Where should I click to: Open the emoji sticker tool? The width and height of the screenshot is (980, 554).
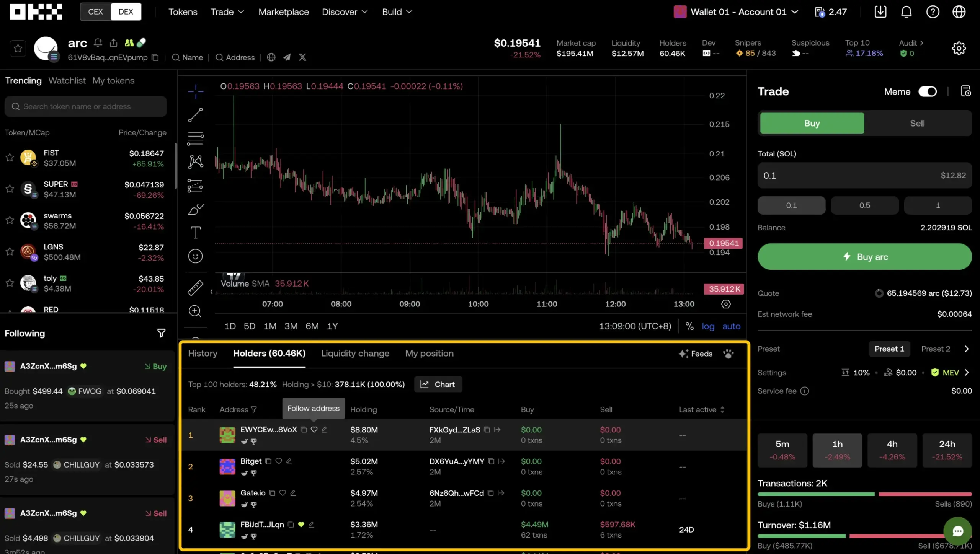click(195, 256)
